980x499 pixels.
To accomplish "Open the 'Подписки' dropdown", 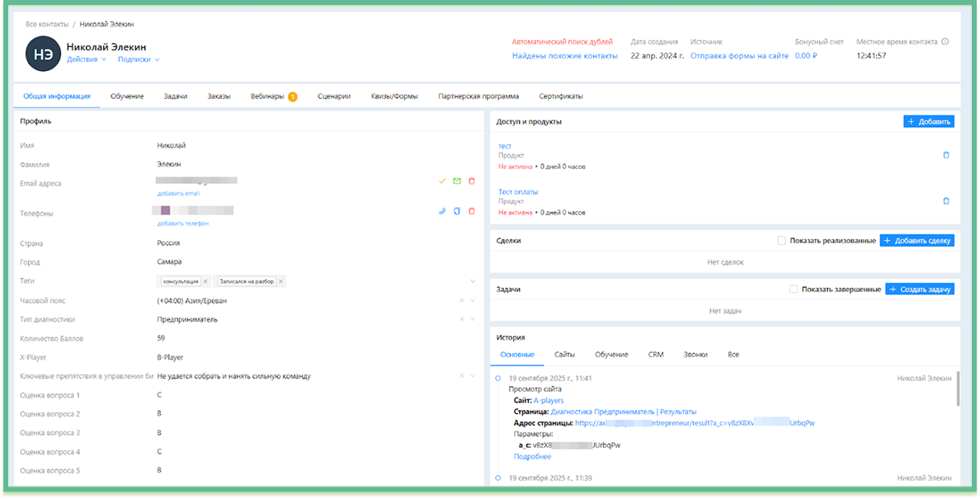I will [138, 59].
